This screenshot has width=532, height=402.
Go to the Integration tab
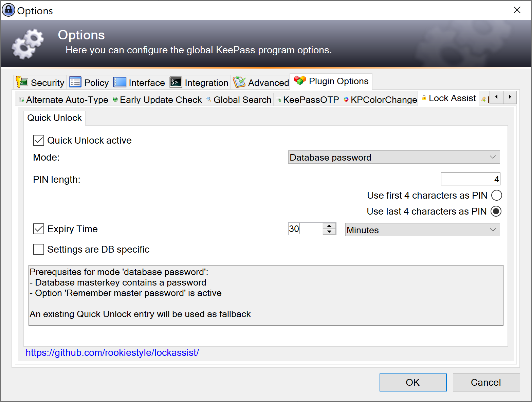[x=199, y=83]
